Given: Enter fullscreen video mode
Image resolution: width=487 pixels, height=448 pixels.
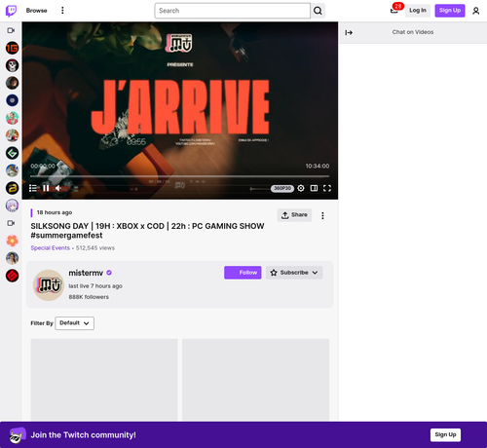Looking at the screenshot, I should pos(327,188).
